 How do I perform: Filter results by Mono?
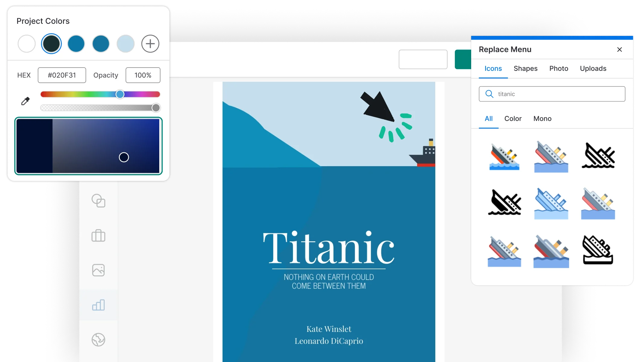point(542,119)
